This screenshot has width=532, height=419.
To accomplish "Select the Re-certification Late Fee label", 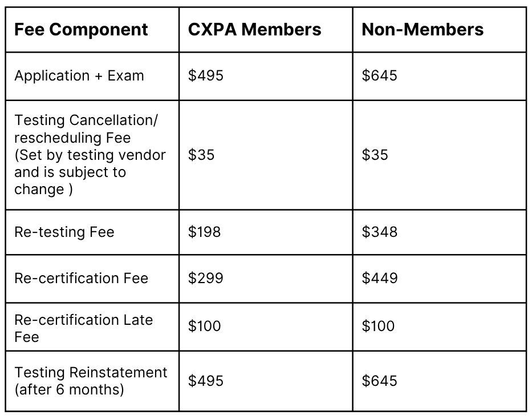I will [x=83, y=328].
